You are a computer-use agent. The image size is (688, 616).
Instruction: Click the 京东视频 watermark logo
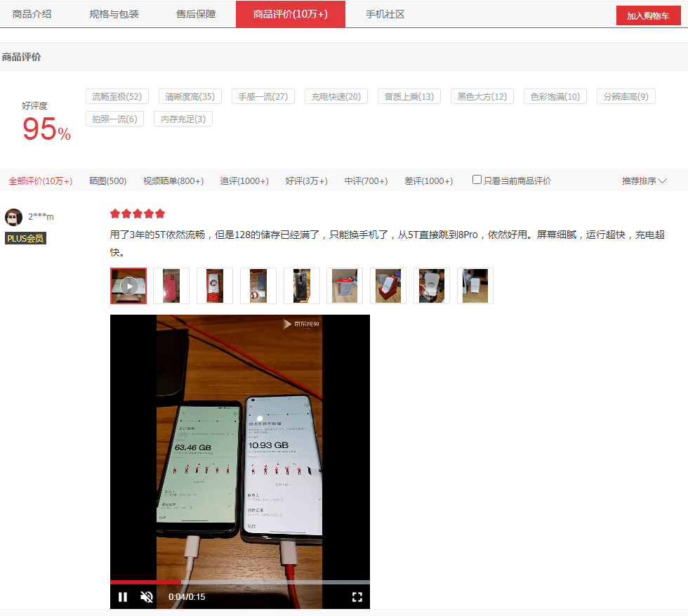(x=301, y=324)
